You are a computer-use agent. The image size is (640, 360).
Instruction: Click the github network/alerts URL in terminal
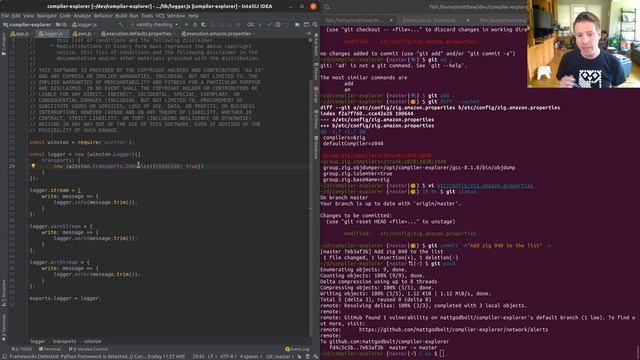coord(453,329)
